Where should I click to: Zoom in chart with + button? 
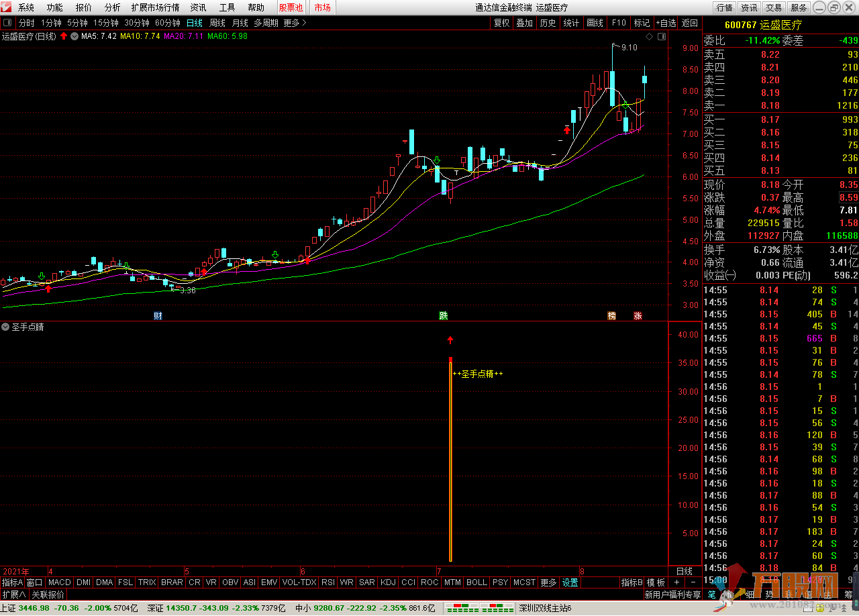(676, 582)
